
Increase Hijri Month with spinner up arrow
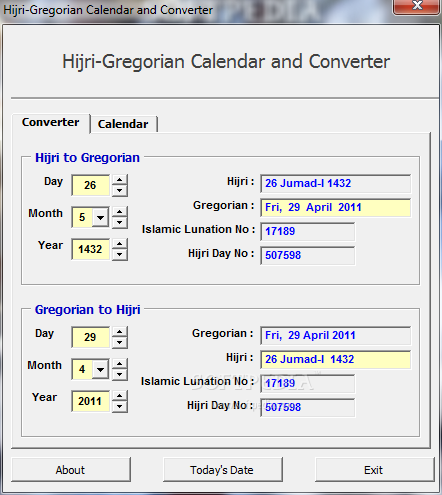tap(120, 212)
